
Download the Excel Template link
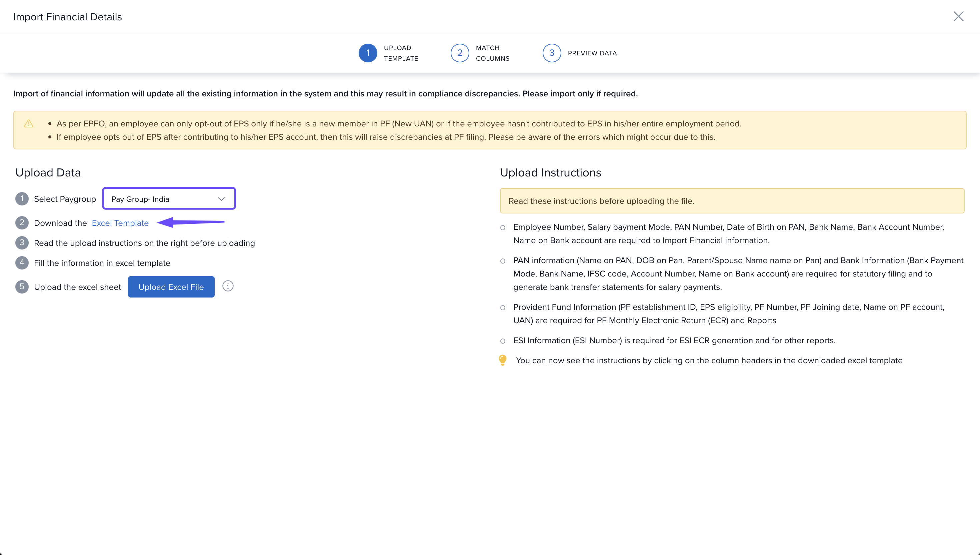tap(120, 223)
